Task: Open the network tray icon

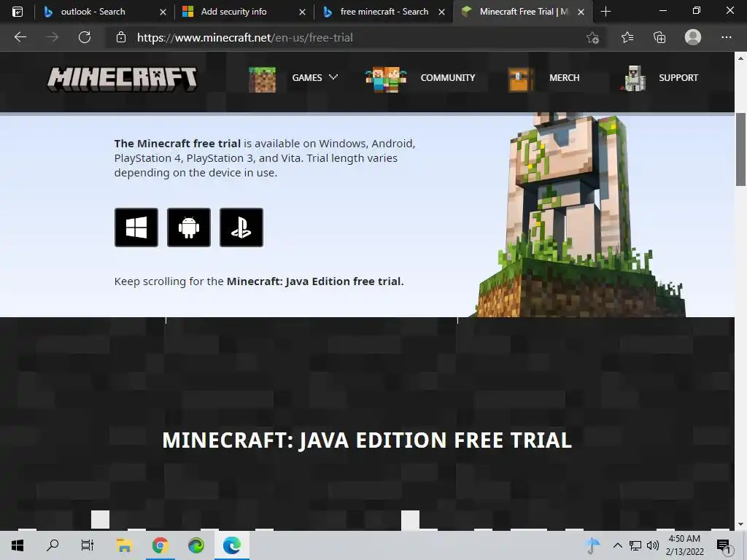Action: (x=635, y=545)
